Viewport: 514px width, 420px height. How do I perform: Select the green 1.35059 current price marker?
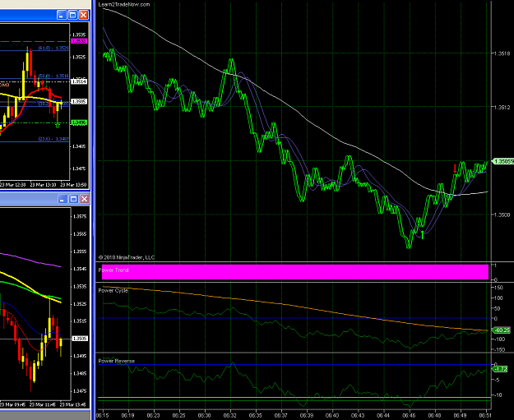pos(502,161)
